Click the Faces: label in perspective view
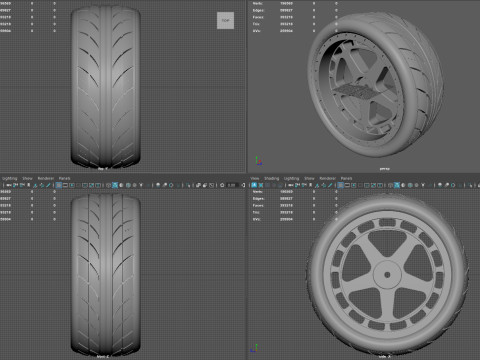Image resolution: width=480 pixels, height=360 pixels. [258, 17]
